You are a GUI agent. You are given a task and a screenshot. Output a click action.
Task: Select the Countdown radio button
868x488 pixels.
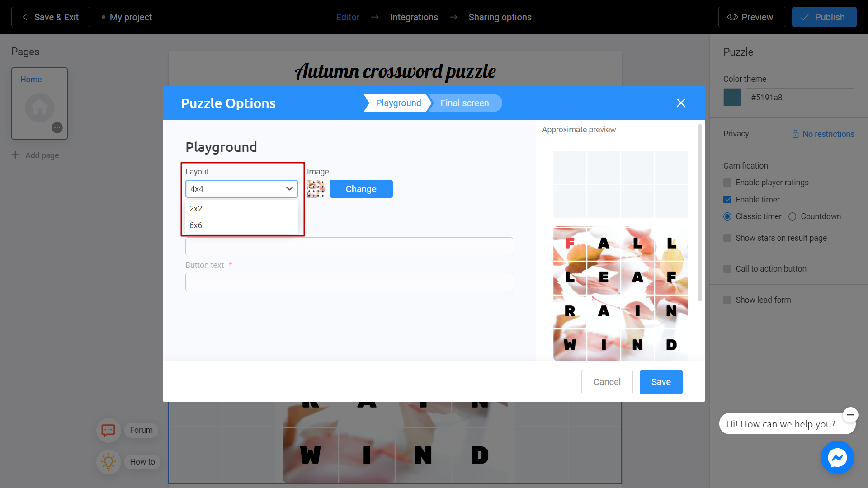click(x=793, y=216)
